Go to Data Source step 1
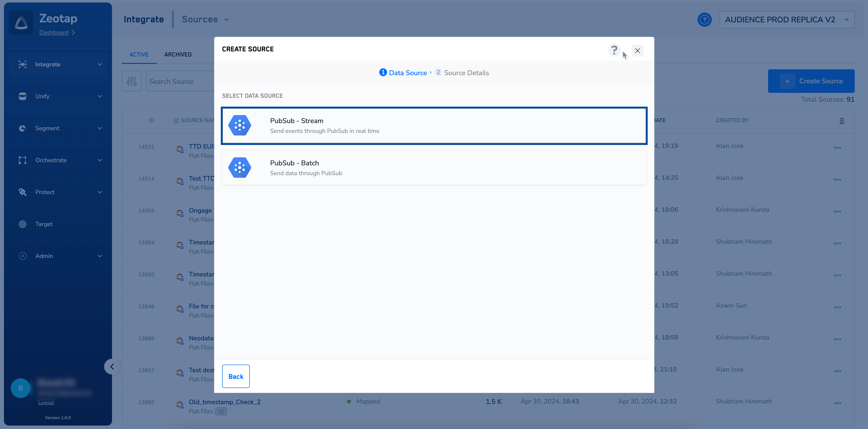 (x=403, y=72)
